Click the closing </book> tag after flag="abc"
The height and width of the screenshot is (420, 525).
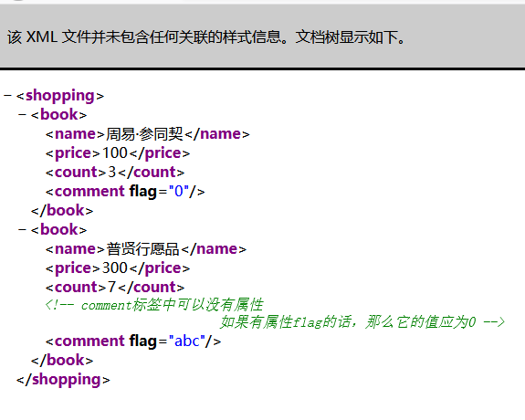click(62, 361)
